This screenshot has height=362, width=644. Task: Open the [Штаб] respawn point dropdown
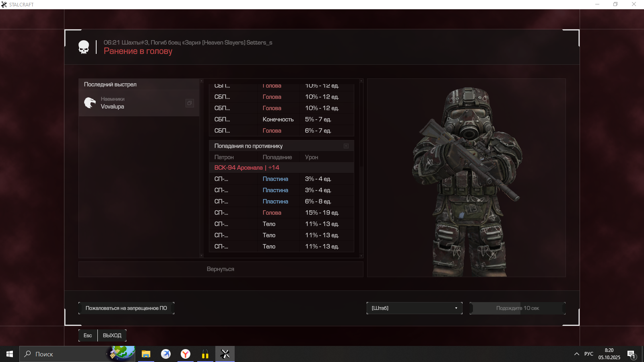(x=414, y=308)
